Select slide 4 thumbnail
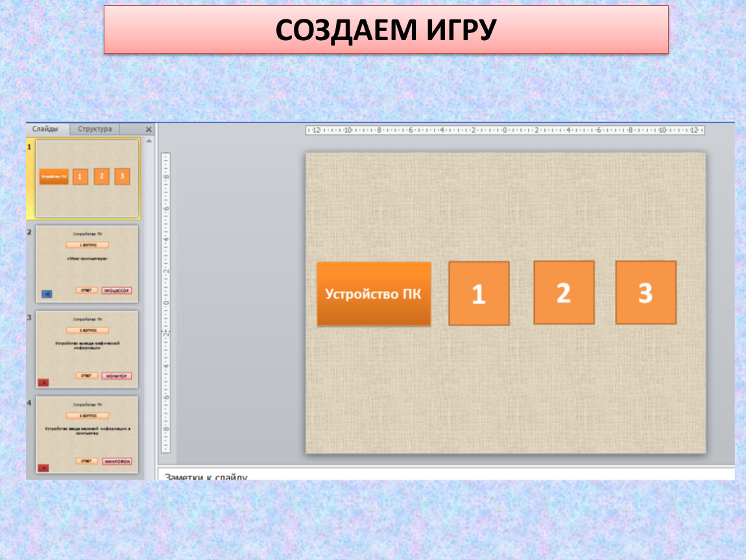The height and width of the screenshot is (560, 746). pos(87,435)
